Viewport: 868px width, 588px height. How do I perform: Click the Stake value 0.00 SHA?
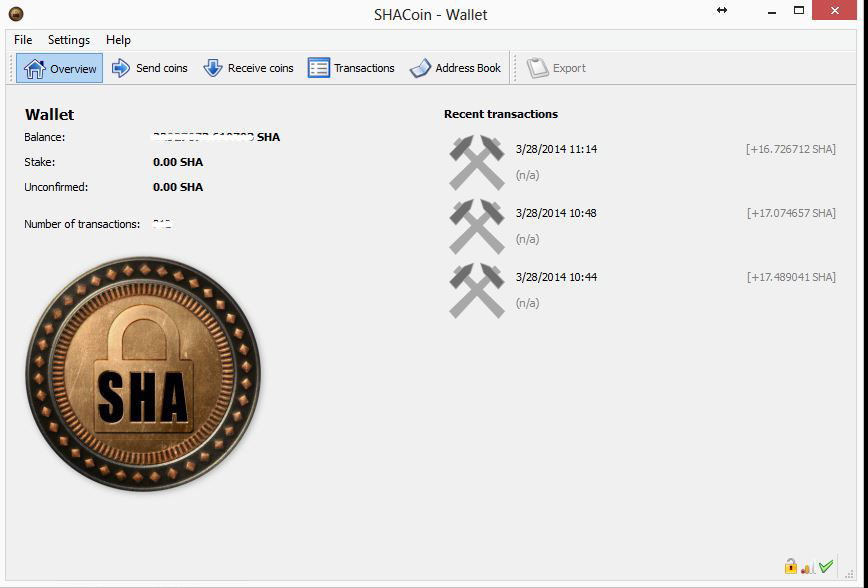[x=178, y=162]
